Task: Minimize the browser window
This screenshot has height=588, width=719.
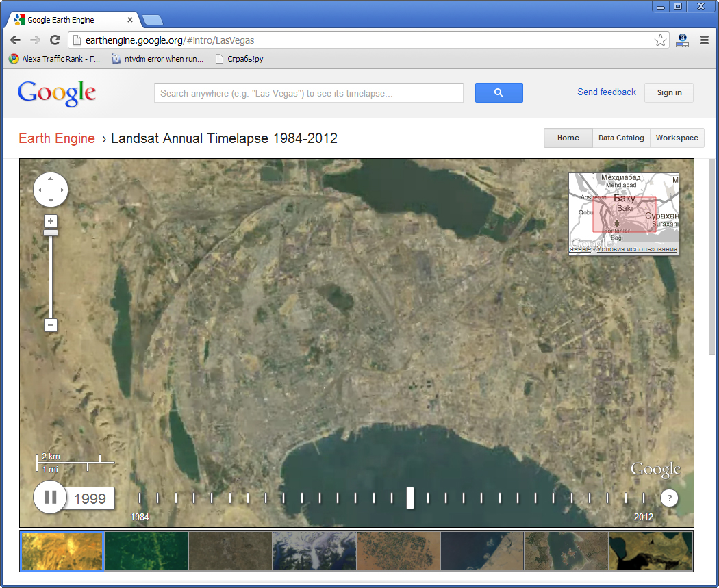Action: [x=661, y=6]
